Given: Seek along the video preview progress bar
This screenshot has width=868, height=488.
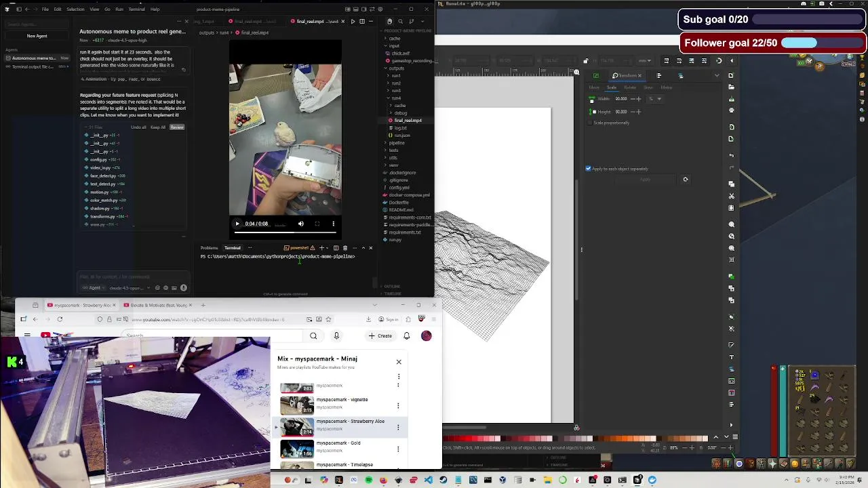Looking at the screenshot, I should pyautogui.click(x=285, y=232).
